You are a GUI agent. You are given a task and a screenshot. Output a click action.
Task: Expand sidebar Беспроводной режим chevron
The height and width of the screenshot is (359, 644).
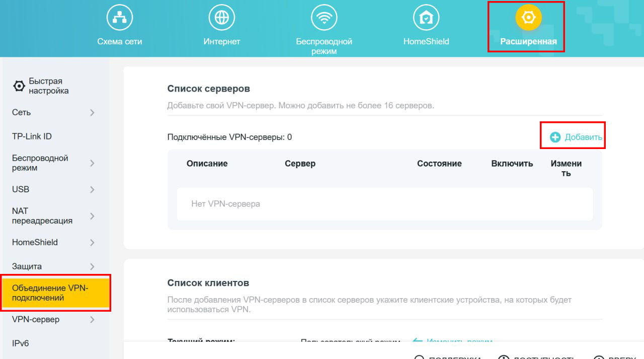coord(92,163)
